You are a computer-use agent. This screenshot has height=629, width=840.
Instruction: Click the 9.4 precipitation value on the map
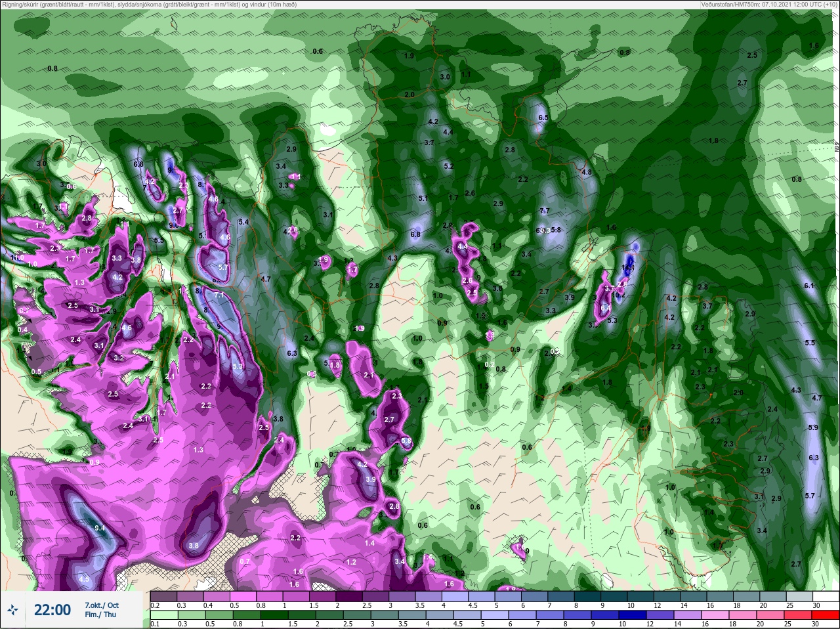point(100,528)
